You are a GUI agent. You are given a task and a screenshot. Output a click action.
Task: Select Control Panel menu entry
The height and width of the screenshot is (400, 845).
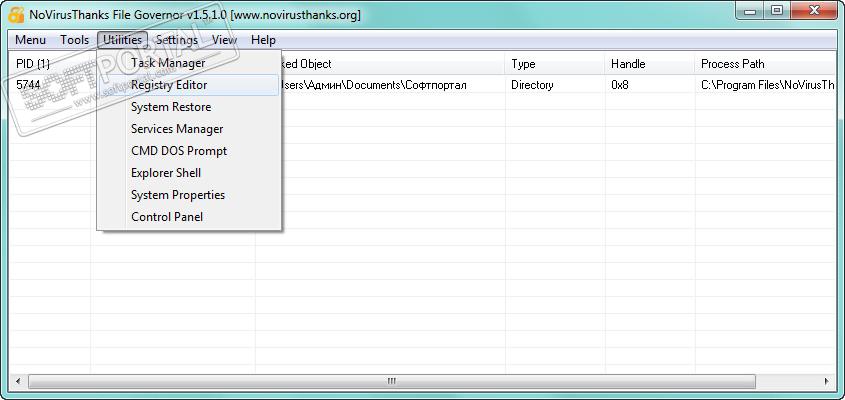click(189, 217)
